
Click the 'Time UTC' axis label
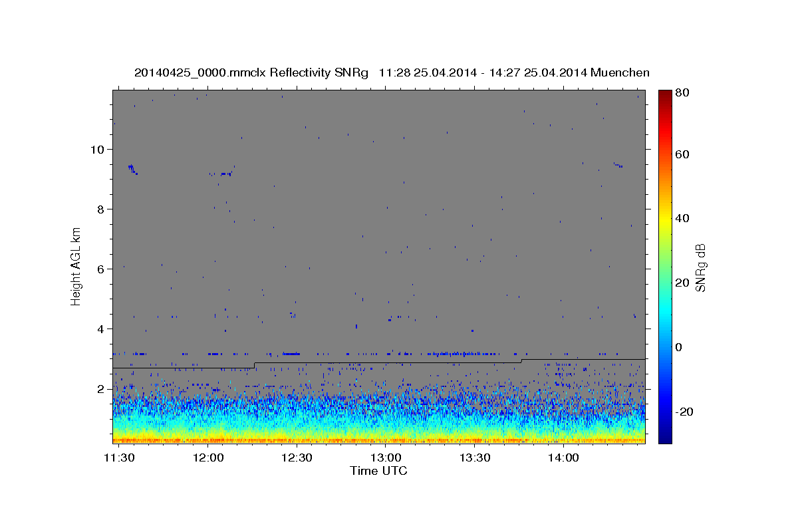(378, 471)
